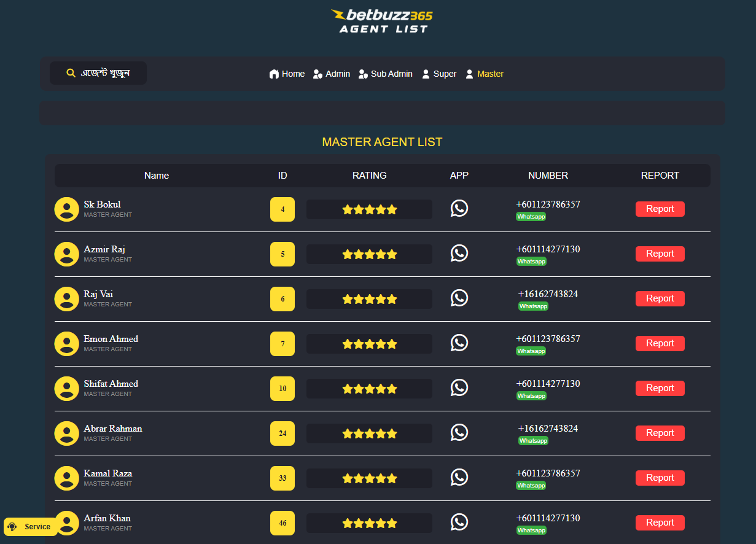Click Emon Ahmed's profile avatar icon
Screen dimensions: 756x544
pyautogui.click(x=66, y=344)
